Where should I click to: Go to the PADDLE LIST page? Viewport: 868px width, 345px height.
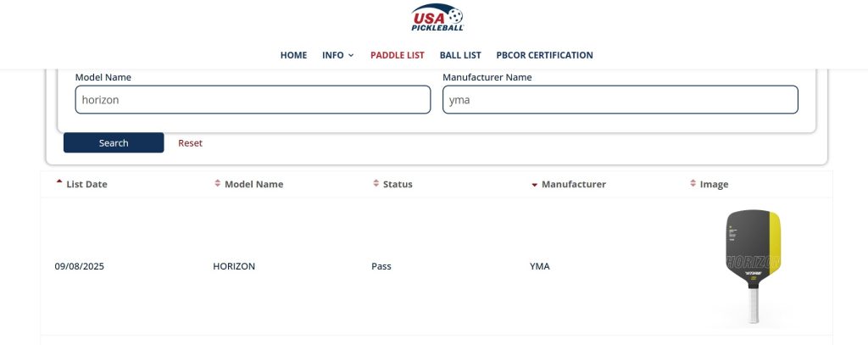[398, 55]
